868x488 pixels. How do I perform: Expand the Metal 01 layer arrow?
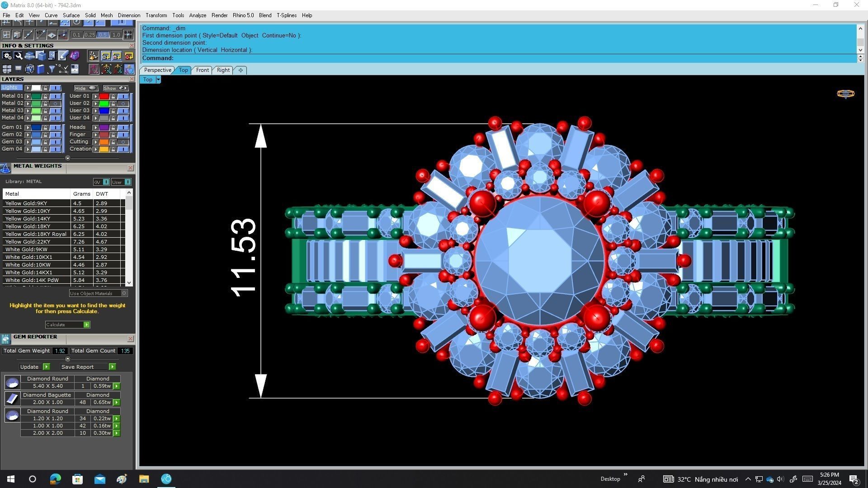28,96
